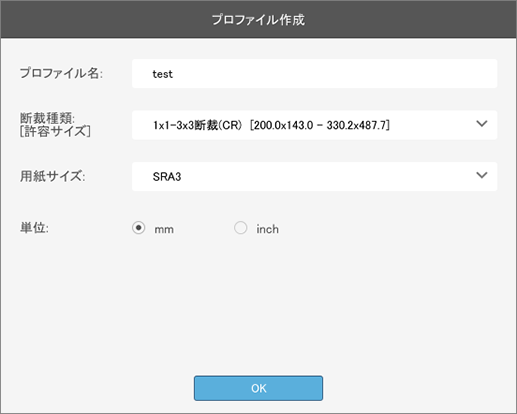517x414 pixels.
Task: Click the プロファイル名 text field containing test
Action: pos(314,74)
